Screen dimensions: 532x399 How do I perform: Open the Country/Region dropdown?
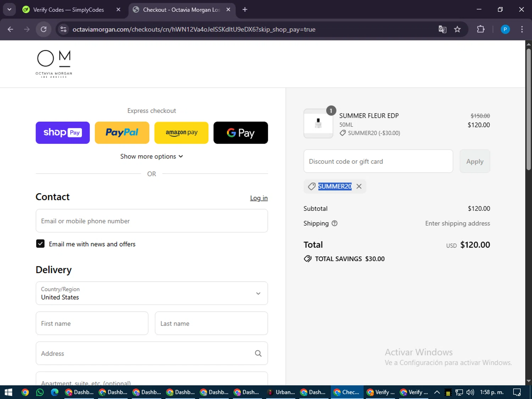tap(152, 293)
